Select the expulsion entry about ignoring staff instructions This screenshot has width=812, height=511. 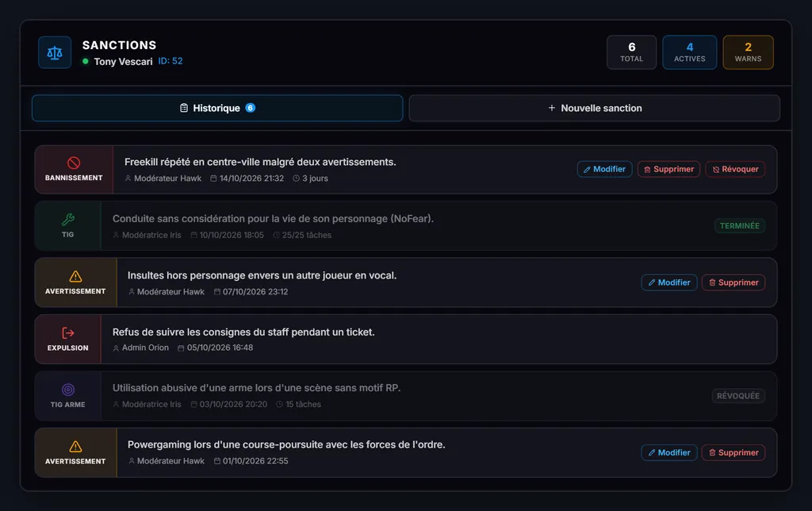(406, 340)
